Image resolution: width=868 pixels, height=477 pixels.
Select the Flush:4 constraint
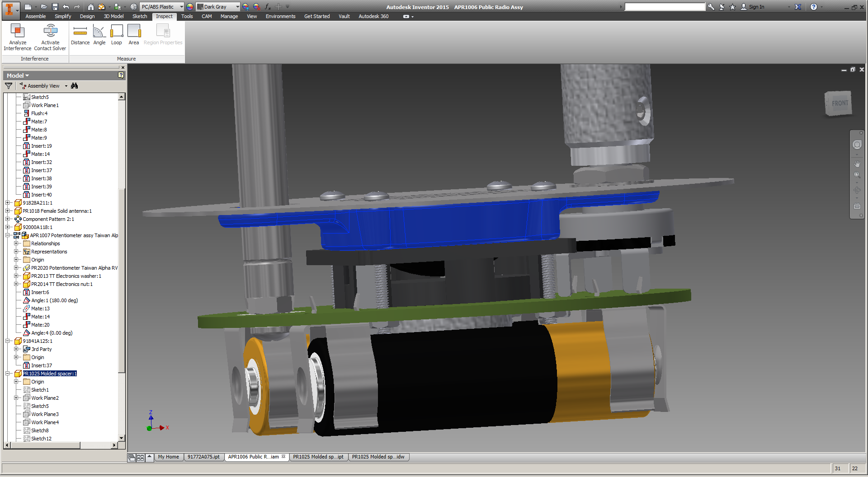pyautogui.click(x=39, y=113)
